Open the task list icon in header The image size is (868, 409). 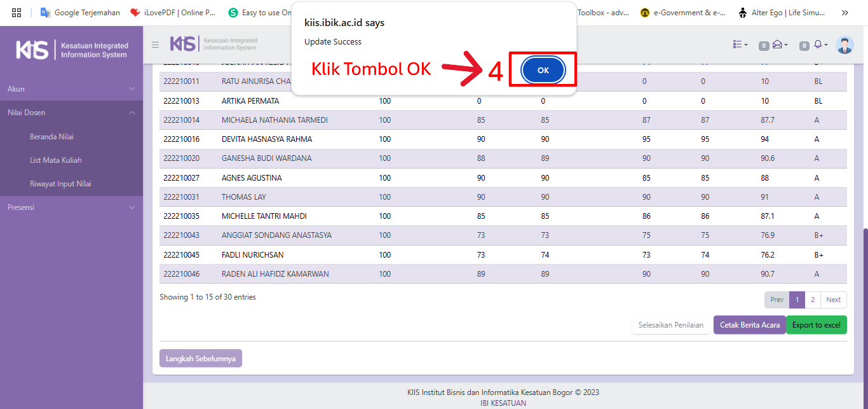click(740, 45)
